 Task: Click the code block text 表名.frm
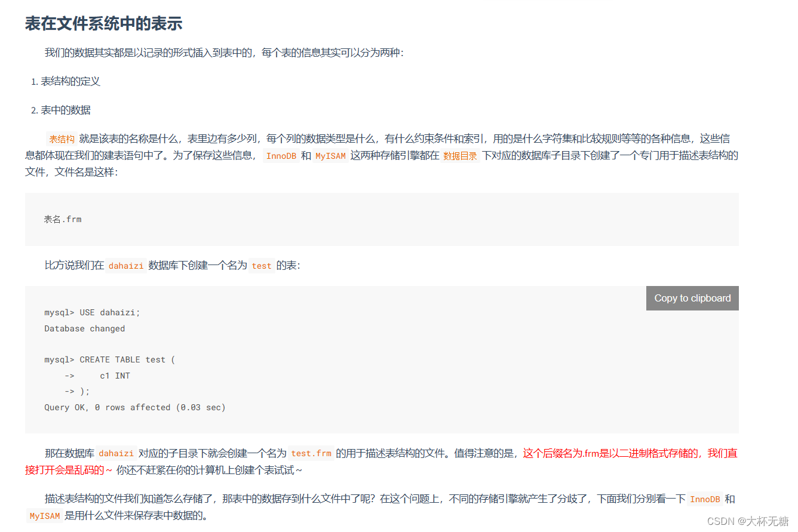63,219
